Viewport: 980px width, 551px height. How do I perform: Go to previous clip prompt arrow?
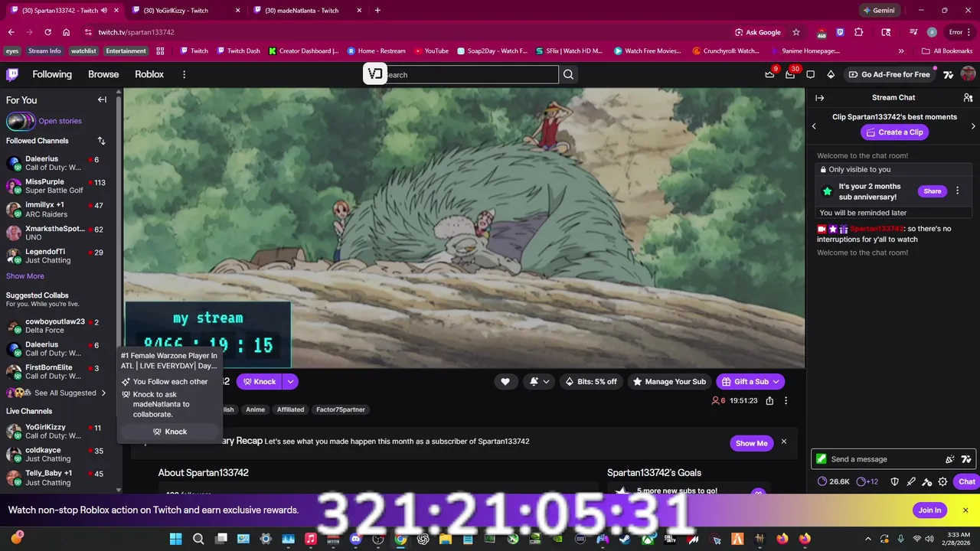(x=814, y=126)
